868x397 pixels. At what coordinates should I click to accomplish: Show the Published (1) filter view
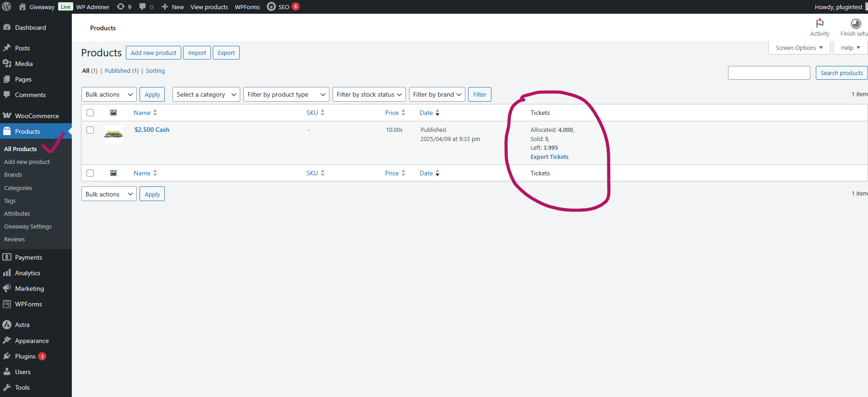coord(122,71)
